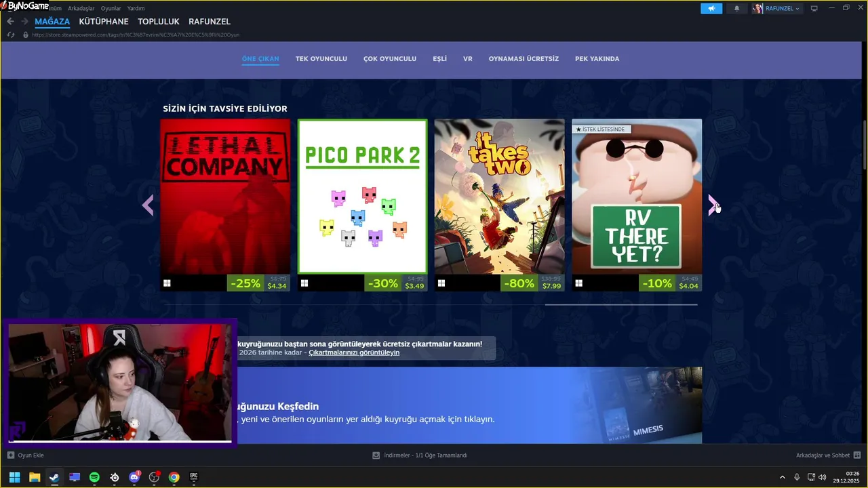Viewport: 868px width, 488px height.
Task: Go to the TOPLULUK section
Action: (x=159, y=22)
